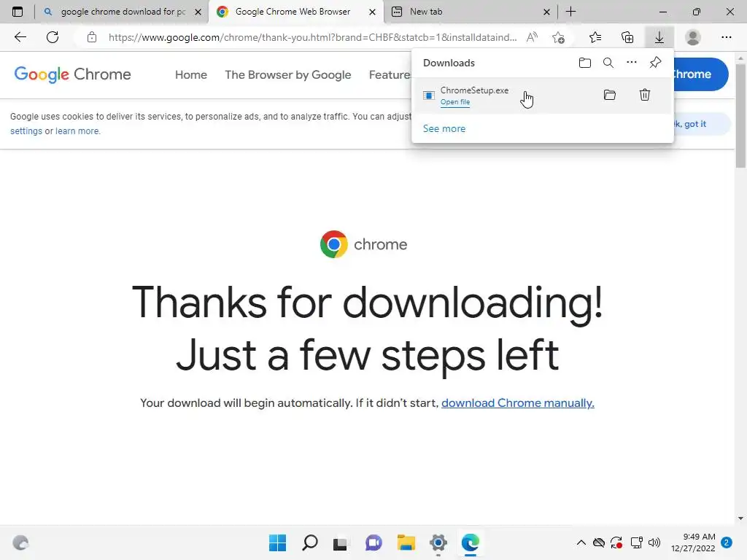Screen dimensions: 747x560
Task: View site information lock icon
Action: tap(91, 37)
